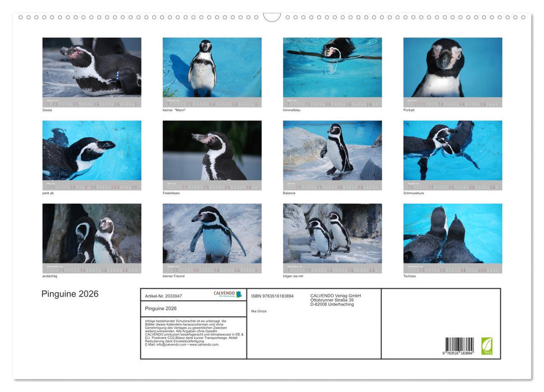Select the Federlesen month image
This screenshot has width=544, height=392.
(x=212, y=152)
